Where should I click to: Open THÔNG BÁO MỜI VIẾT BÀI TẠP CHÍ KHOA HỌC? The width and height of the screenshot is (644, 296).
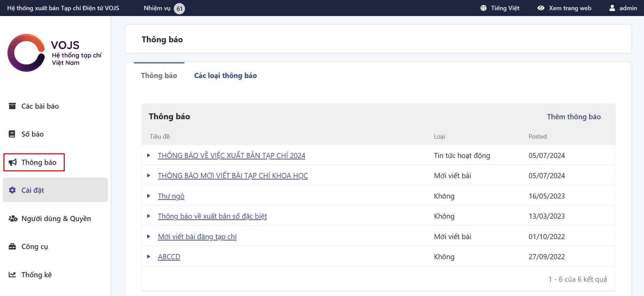coord(233,176)
